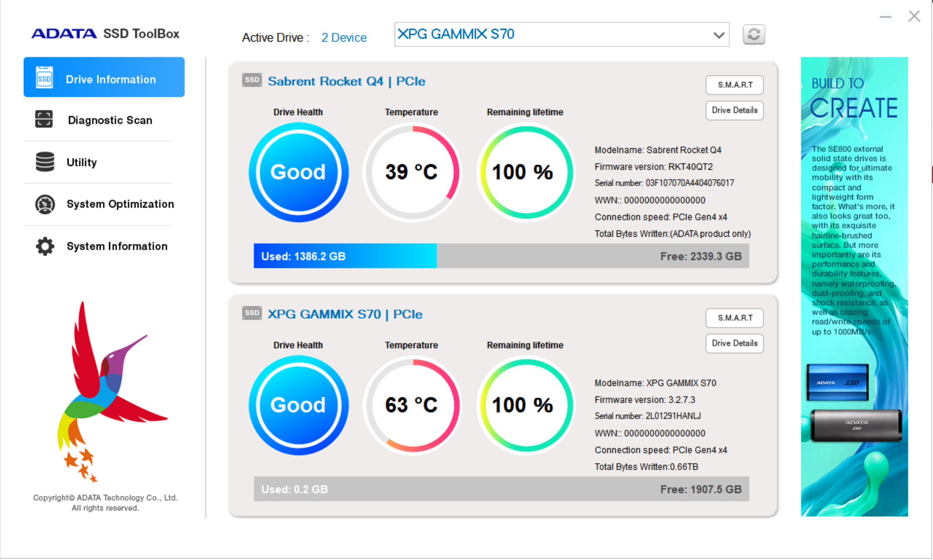The image size is (933, 560).
Task: Click SSD icon beside XPG GAMMIX S70 title
Action: point(252,313)
